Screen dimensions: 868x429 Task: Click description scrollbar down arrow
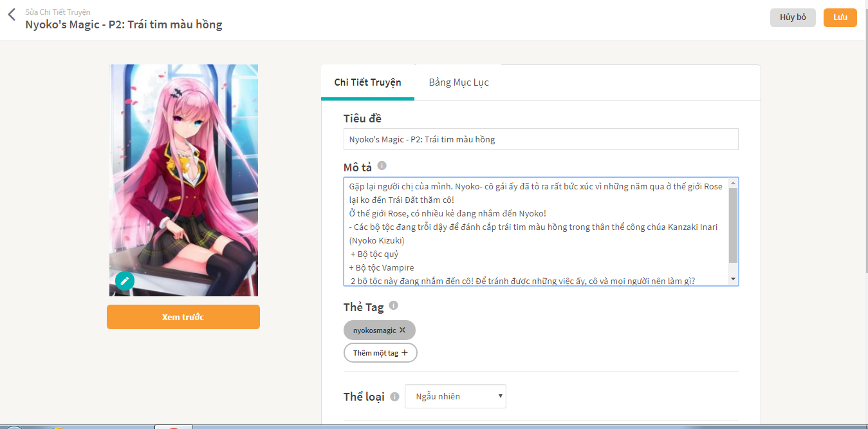pos(733,280)
